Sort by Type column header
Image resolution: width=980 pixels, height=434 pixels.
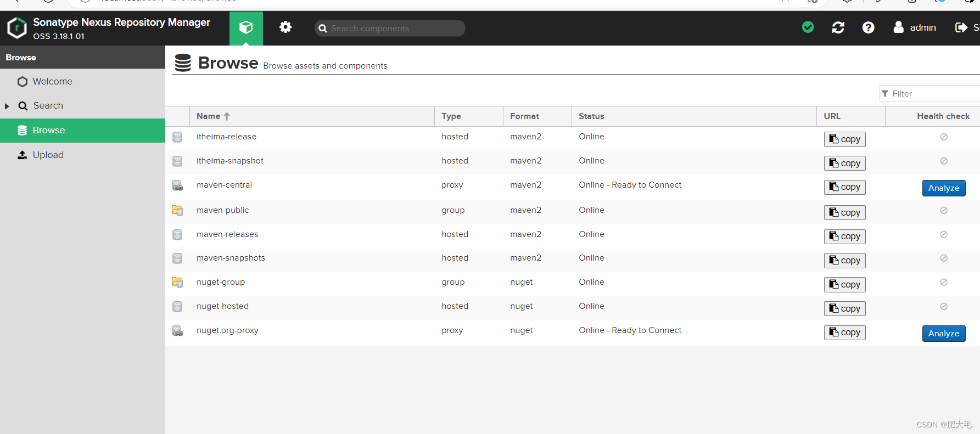(x=468, y=116)
